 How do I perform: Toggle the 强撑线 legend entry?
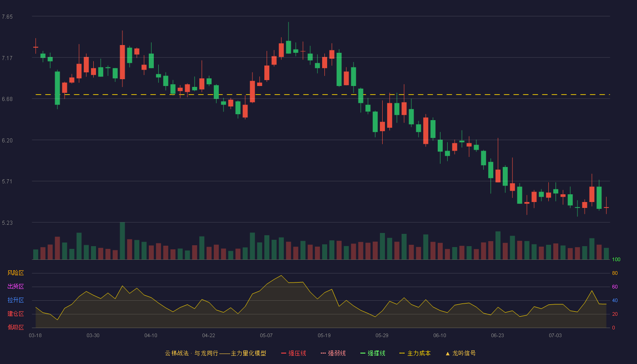(x=373, y=353)
